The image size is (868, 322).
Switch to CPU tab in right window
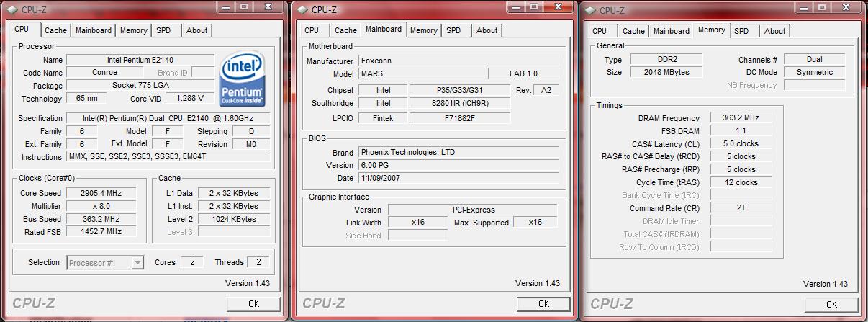click(x=600, y=31)
